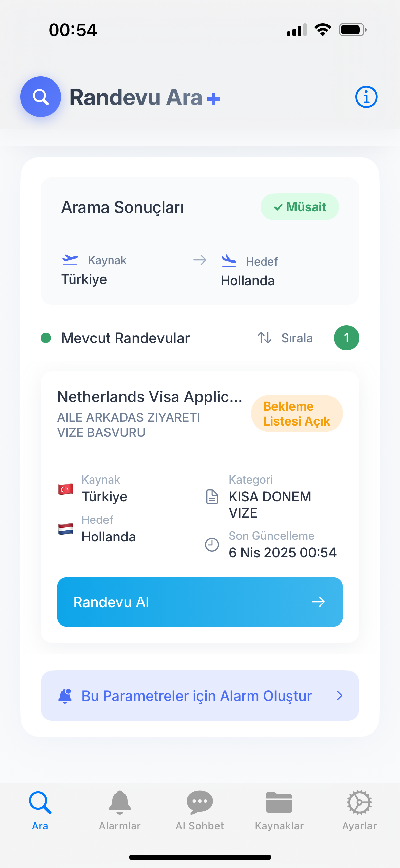Tap the bell icon in alarm banner
The height and width of the screenshot is (868, 400).
point(65,696)
